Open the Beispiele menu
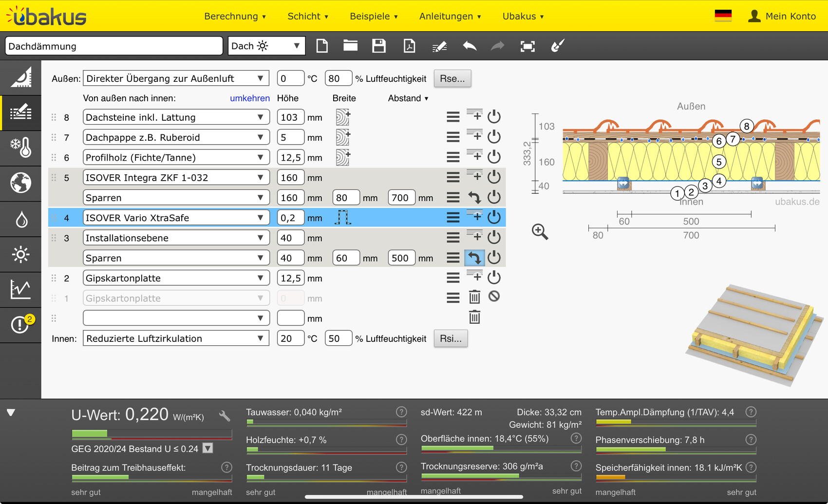This screenshot has height=504, width=828. (x=374, y=16)
